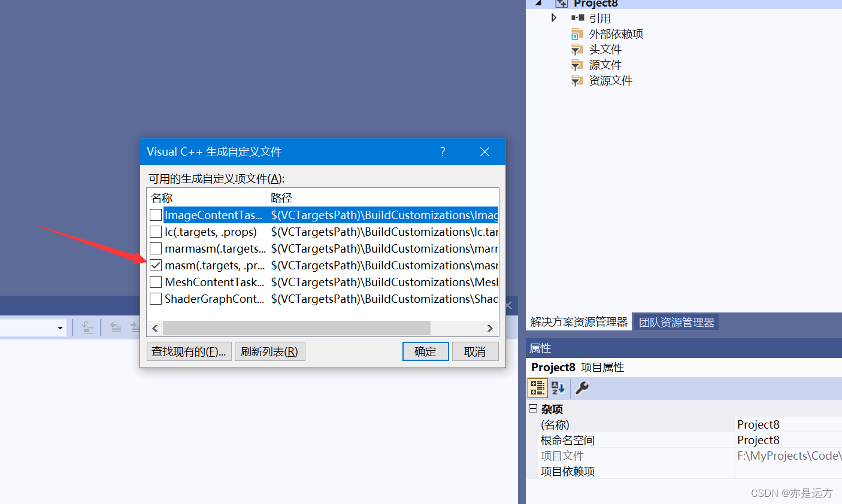Select the masm(.targets, .pr... row name
Screen dimensions: 842x504
click(214, 265)
